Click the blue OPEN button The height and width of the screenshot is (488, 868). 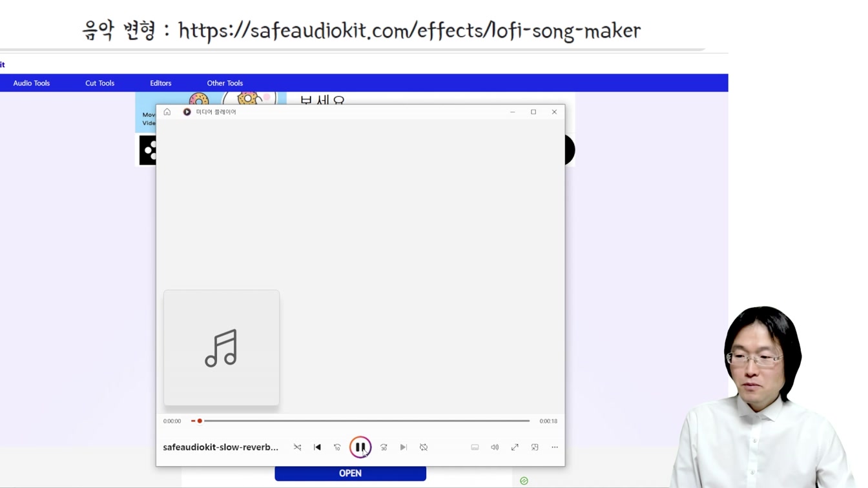[350, 473]
